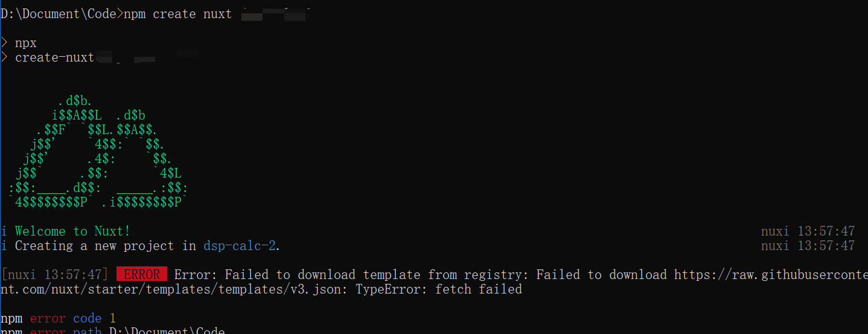Image resolution: width=868 pixels, height=334 pixels.
Task: Click the nuxi timestamp on the Welcome line
Action: click(808, 231)
